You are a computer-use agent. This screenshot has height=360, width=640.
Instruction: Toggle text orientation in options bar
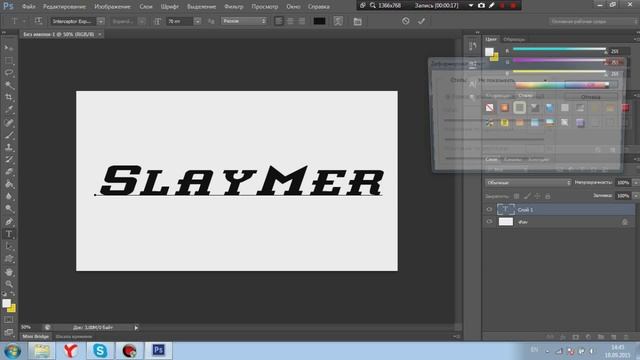(38, 21)
